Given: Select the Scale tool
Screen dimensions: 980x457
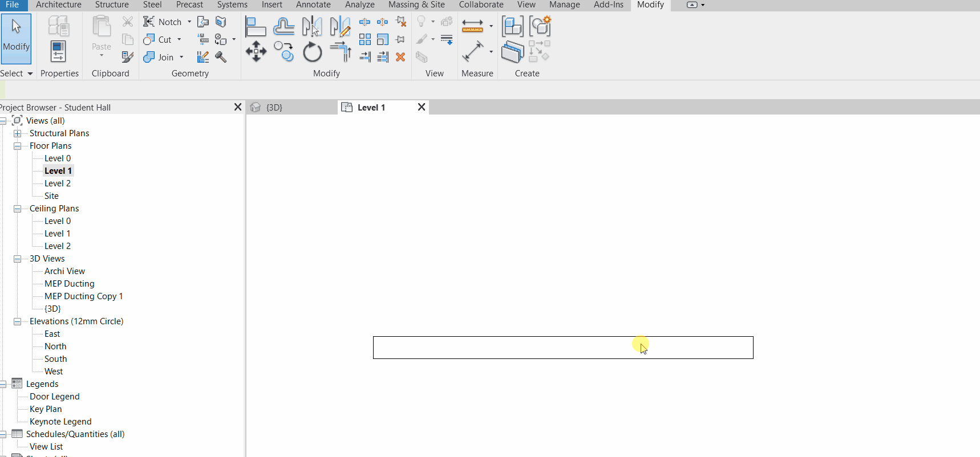Looking at the screenshot, I should pyautogui.click(x=383, y=39).
